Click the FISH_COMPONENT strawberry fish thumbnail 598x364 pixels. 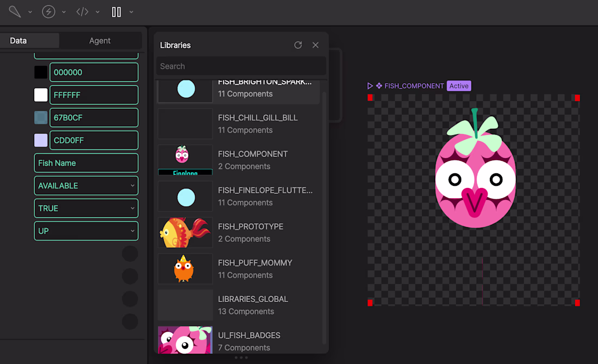pos(185,160)
